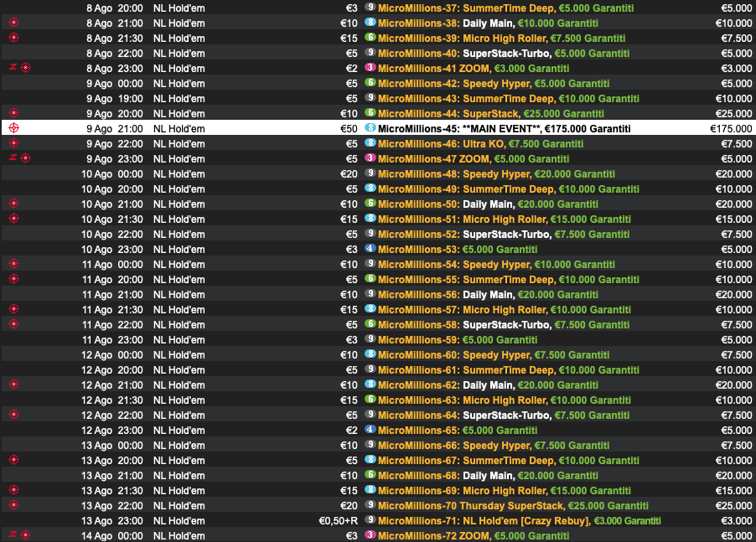Click the '13 Ago 21:00' start time

(x=112, y=476)
